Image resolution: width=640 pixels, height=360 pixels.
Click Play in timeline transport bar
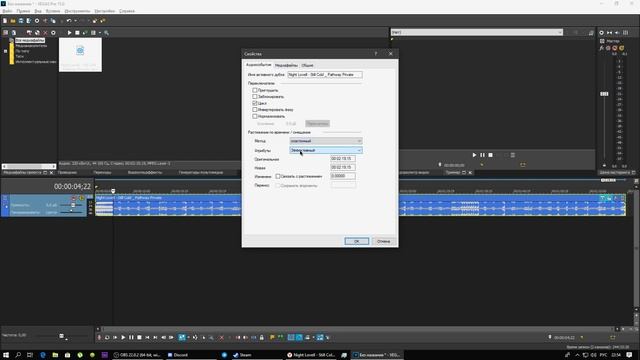(123, 338)
